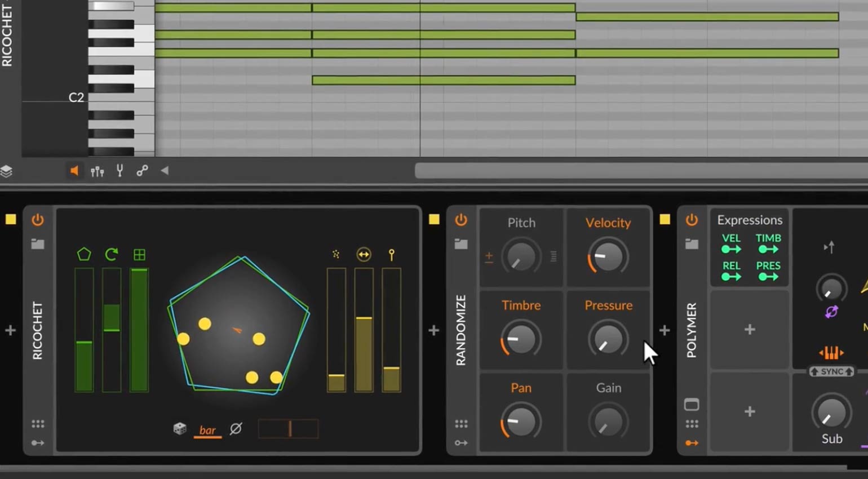Open the Randomize device preset folder icon

(x=461, y=244)
